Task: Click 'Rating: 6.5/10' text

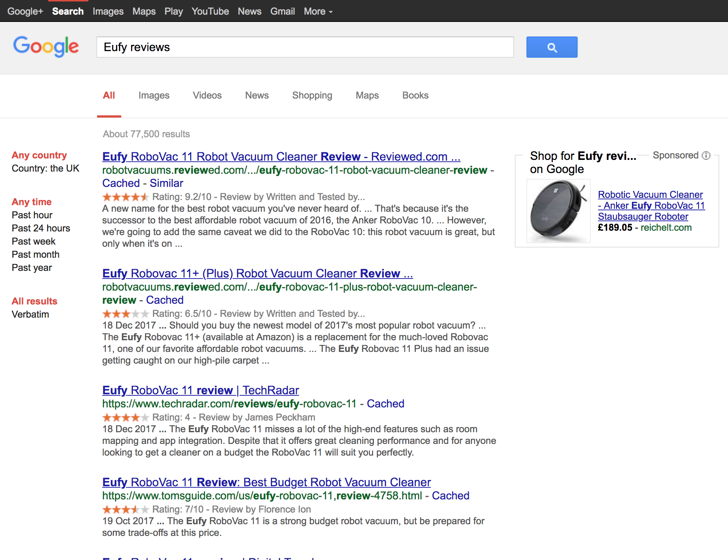Action: [182, 314]
